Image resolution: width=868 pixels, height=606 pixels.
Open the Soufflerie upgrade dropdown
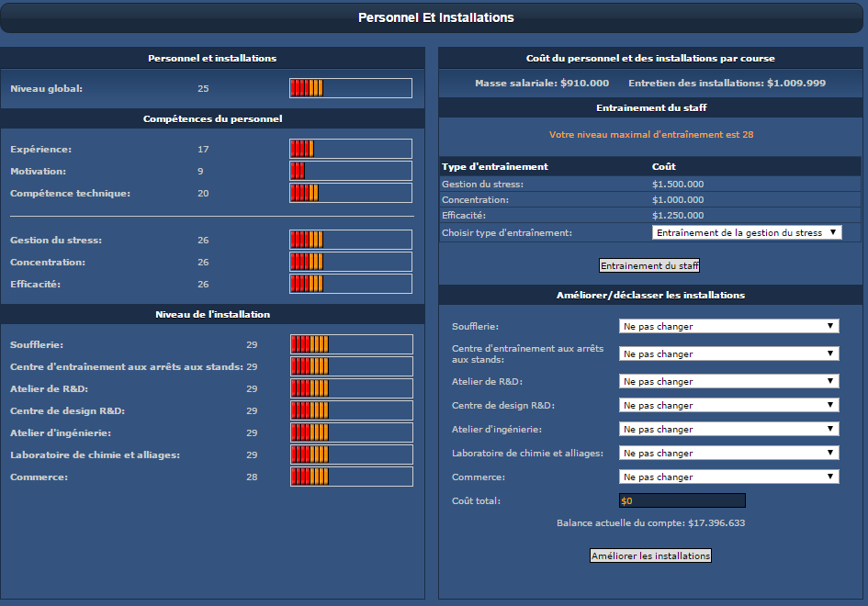point(728,326)
